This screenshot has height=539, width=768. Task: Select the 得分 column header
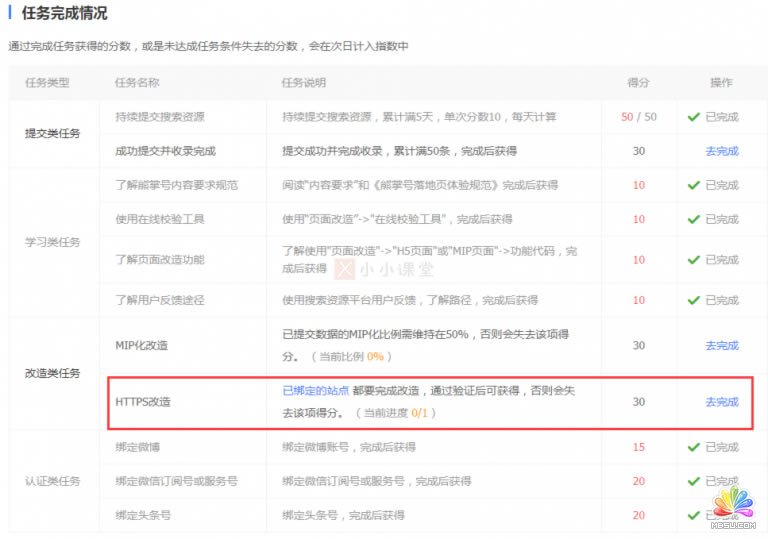click(638, 82)
